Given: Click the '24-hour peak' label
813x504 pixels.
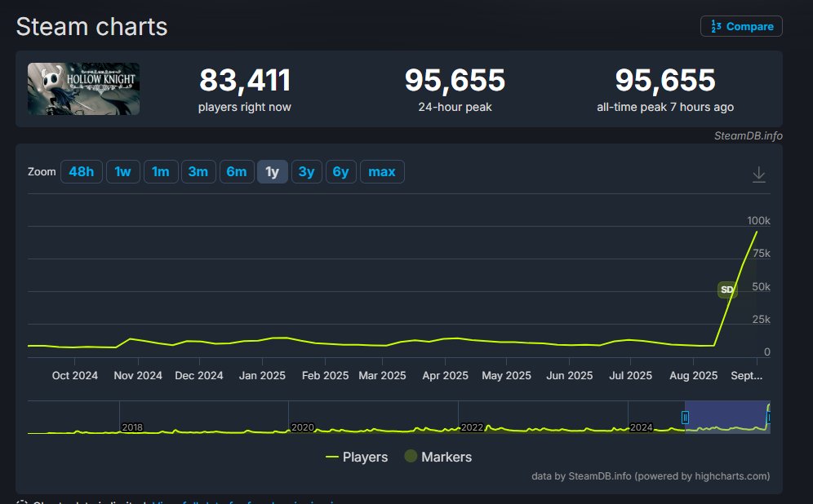Looking at the screenshot, I should [x=455, y=107].
